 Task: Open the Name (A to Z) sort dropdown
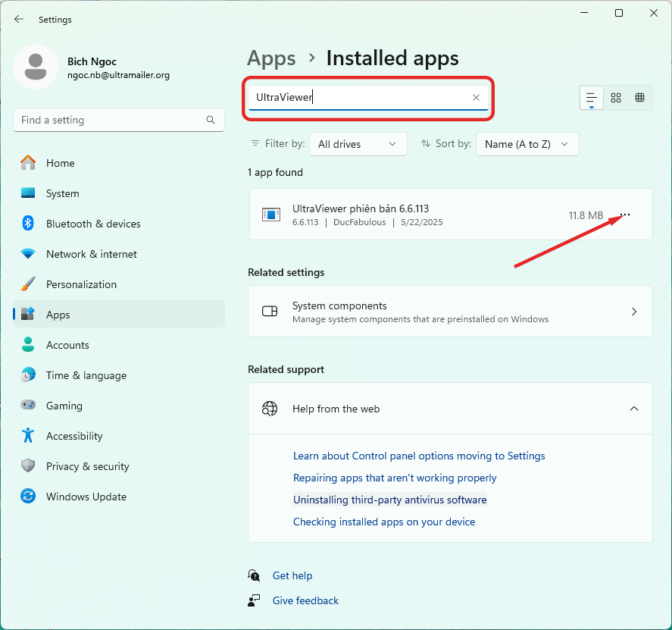pos(527,143)
